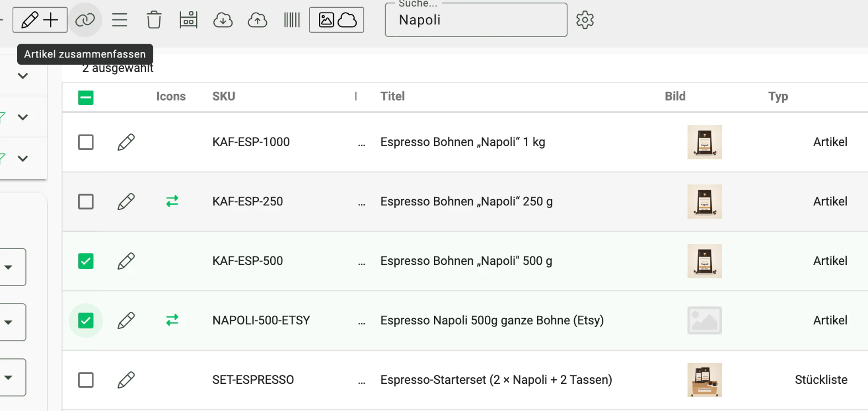Viewport: 868px width, 411px height.
Task: Check the SET-ESPRESSO row checkbox
Action: pyautogui.click(x=86, y=380)
